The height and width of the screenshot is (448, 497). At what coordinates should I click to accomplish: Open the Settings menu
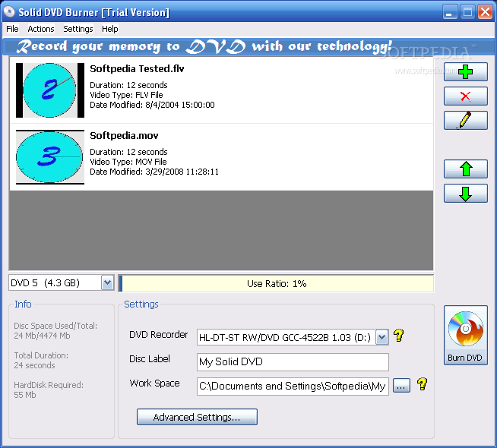[78, 29]
